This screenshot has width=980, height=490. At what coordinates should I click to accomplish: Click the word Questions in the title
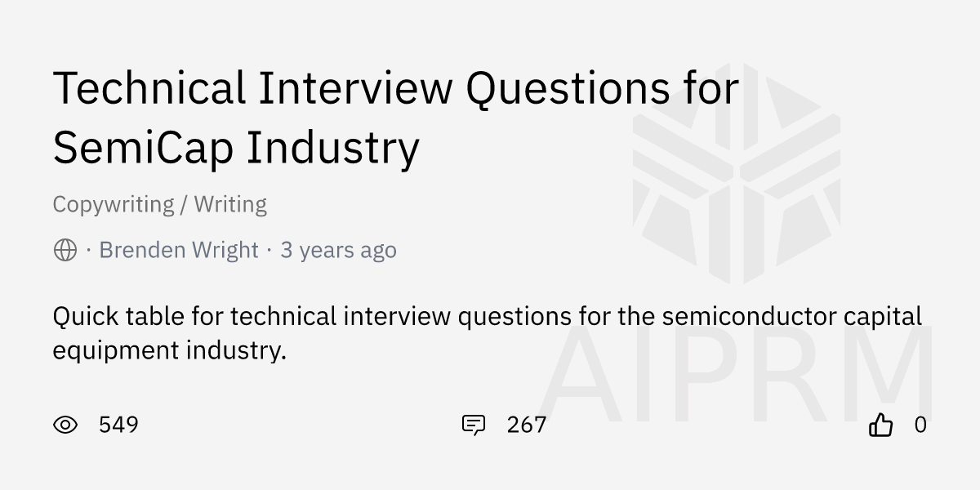coord(567,88)
